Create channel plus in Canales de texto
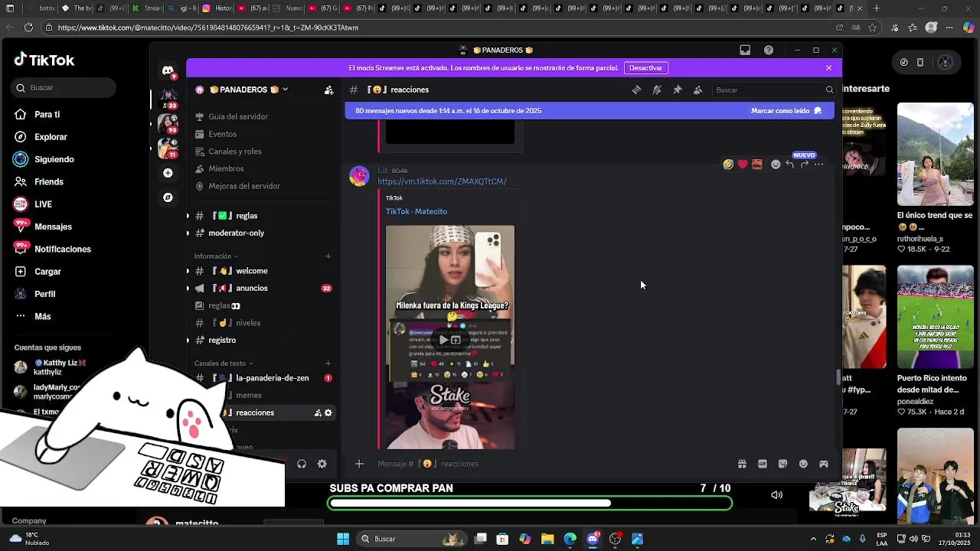The image size is (980, 551). click(x=328, y=364)
